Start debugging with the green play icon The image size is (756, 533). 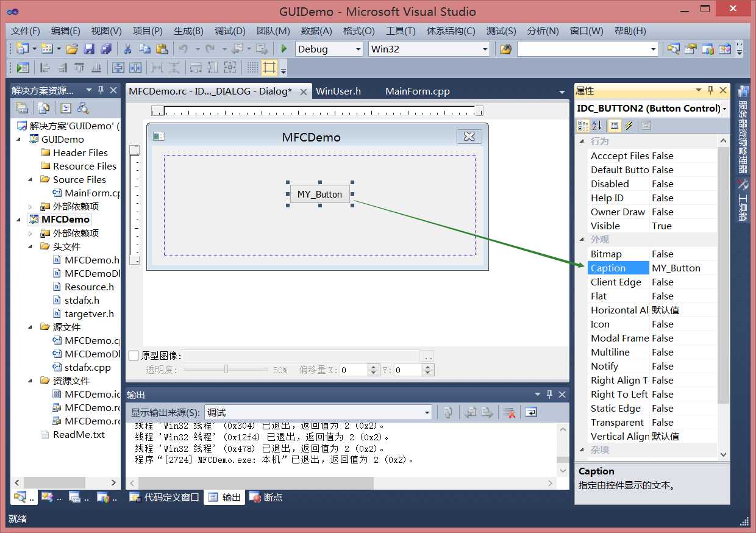pyautogui.click(x=283, y=49)
